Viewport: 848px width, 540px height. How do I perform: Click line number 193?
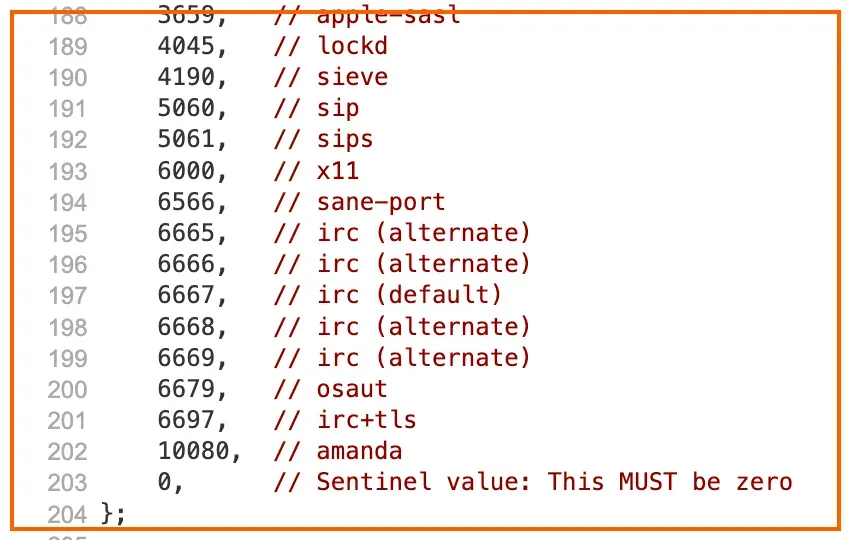68,172
